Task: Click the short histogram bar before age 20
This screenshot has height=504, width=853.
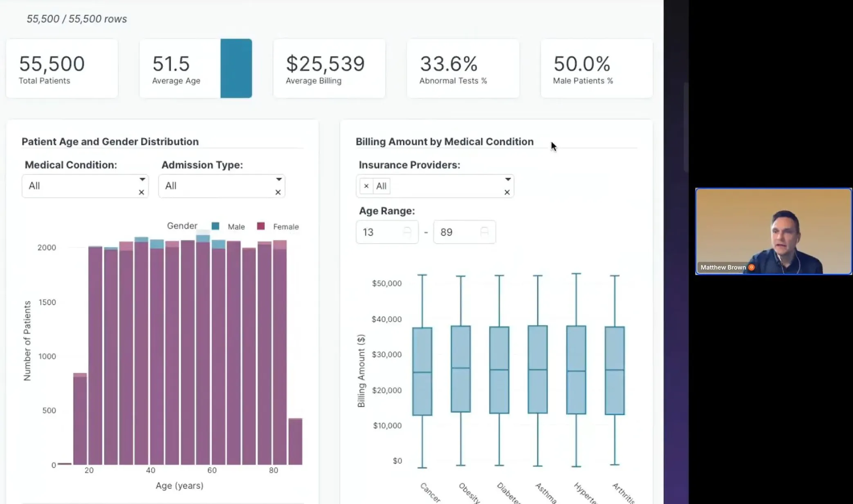Action: coord(80,419)
